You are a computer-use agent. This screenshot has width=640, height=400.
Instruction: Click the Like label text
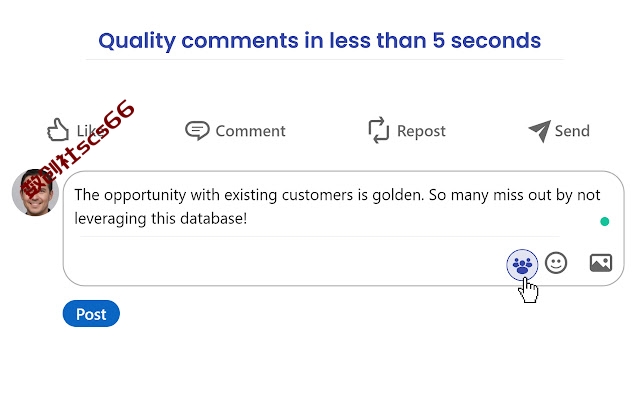point(91,131)
